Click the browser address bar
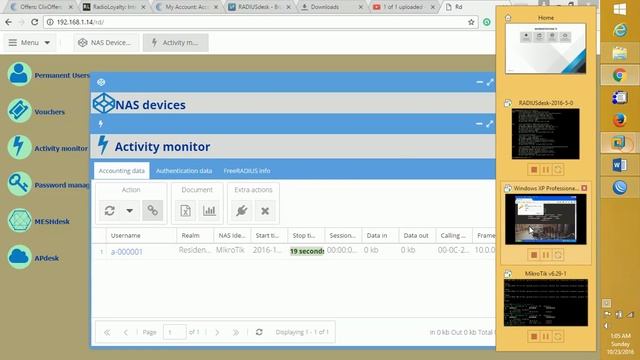The width and height of the screenshot is (640, 360). (261, 22)
